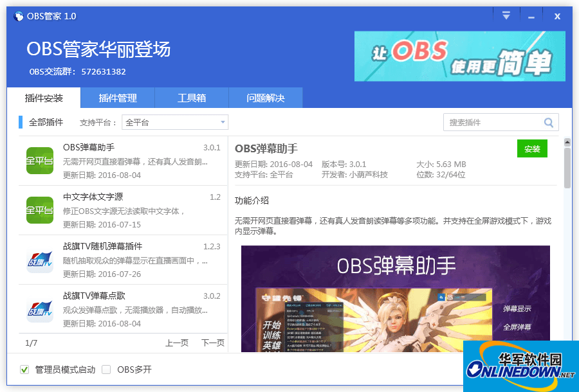Select OBS弹幕助手 title in plugin list
579x392 pixels.
89,147
